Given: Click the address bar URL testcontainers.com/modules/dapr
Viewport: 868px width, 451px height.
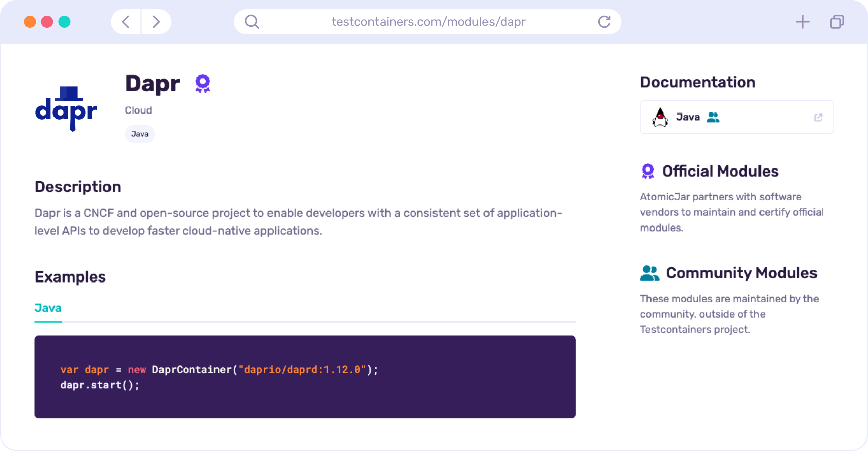Looking at the screenshot, I should click(428, 22).
